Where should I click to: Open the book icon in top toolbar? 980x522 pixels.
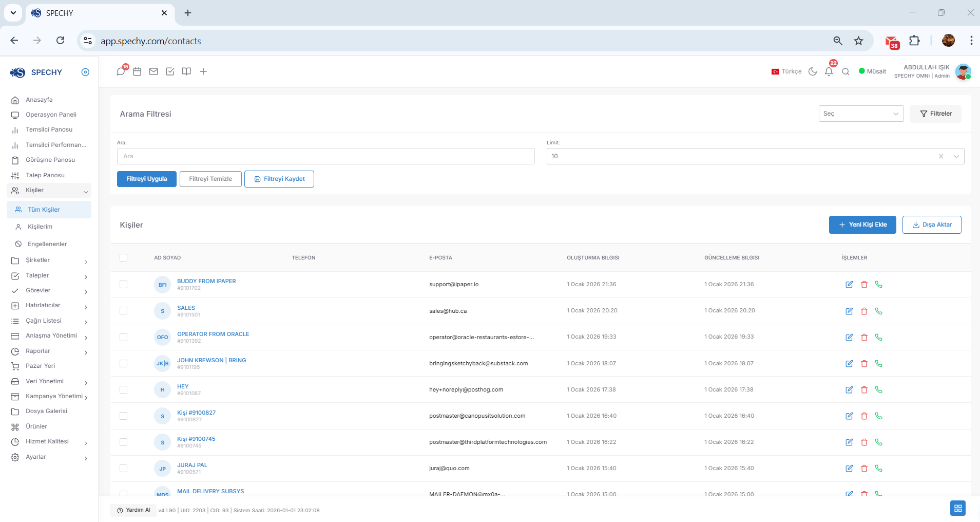(x=186, y=71)
